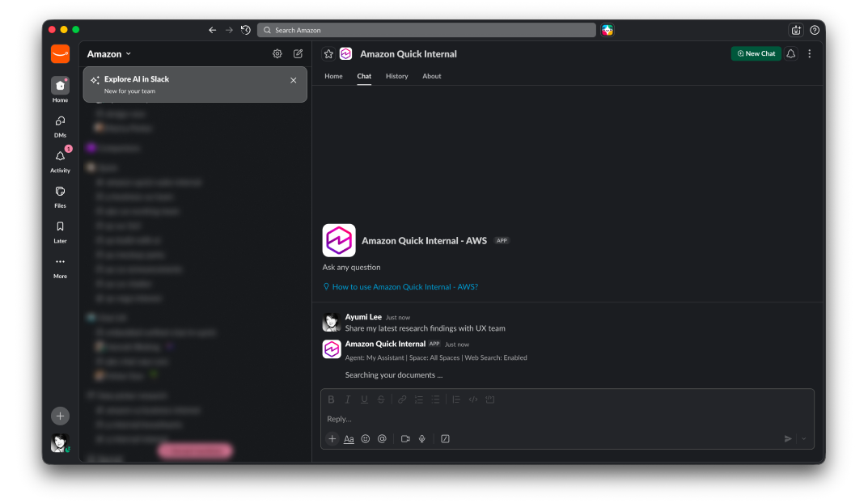Expand the Amazon workspace dropdown
The height and width of the screenshot is (503, 868).
[x=109, y=54]
